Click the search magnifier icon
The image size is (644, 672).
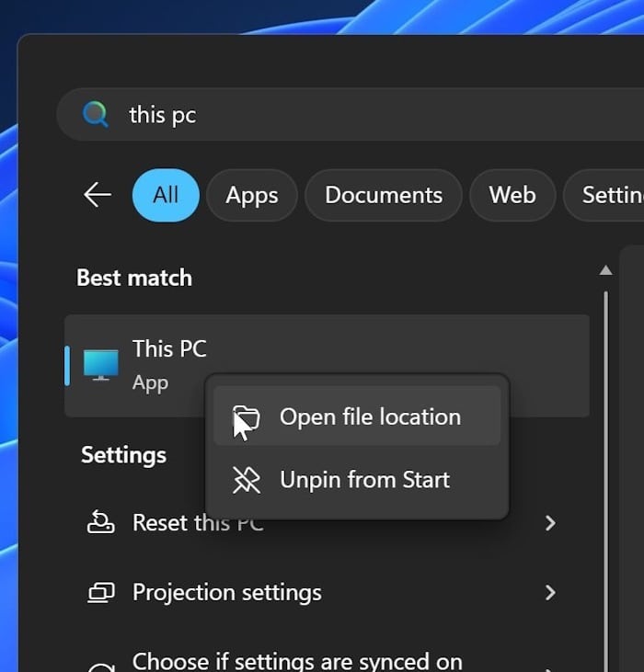click(x=95, y=114)
